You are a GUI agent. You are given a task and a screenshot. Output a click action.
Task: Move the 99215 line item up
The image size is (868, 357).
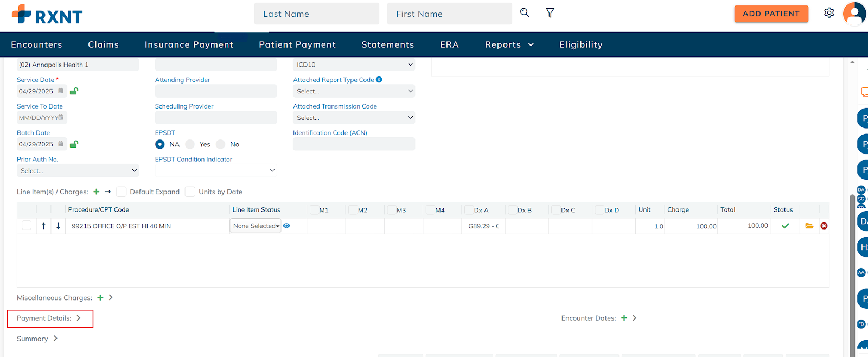[x=43, y=226]
